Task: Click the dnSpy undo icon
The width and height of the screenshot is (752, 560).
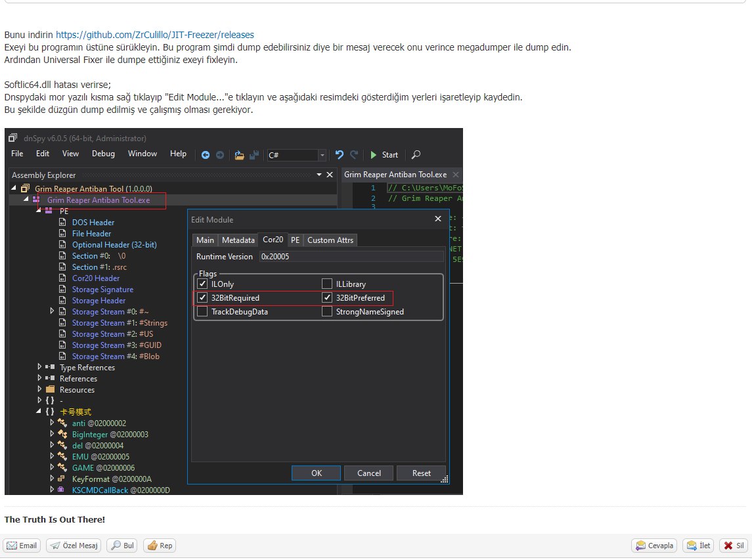Action: (x=339, y=154)
